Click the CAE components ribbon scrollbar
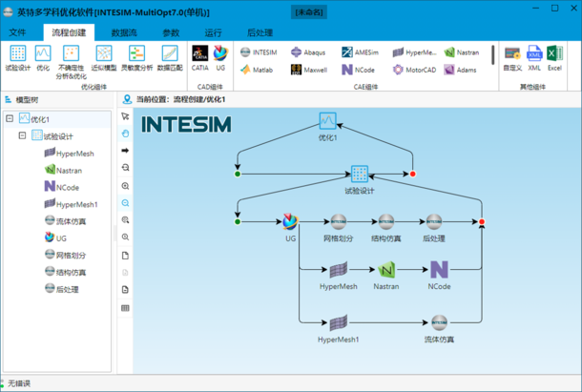This screenshot has width=582, height=392. point(493,54)
